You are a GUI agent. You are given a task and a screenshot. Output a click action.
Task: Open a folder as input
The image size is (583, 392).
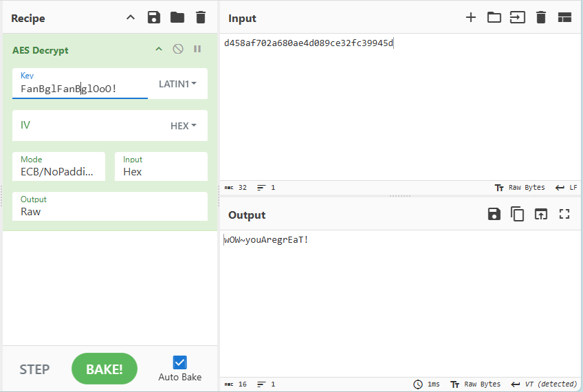(494, 17)
